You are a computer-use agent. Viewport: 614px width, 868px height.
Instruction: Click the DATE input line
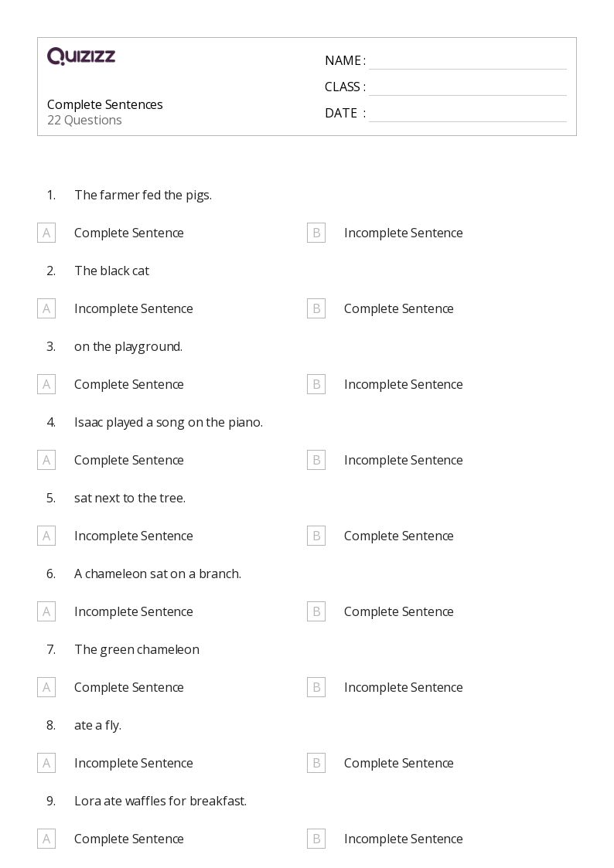[467, 114]
